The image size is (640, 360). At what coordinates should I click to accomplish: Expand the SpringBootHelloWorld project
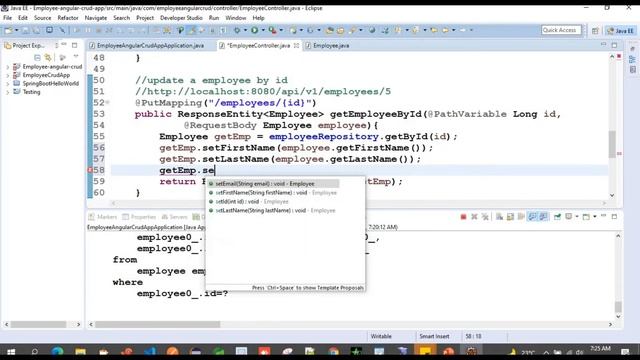tap(7, 84)
